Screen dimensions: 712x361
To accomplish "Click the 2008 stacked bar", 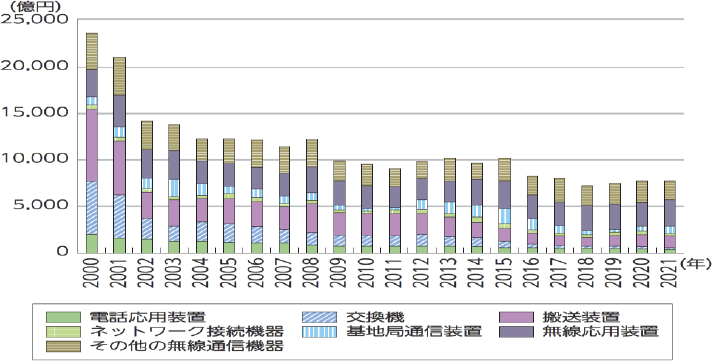I will coord(312,196).
